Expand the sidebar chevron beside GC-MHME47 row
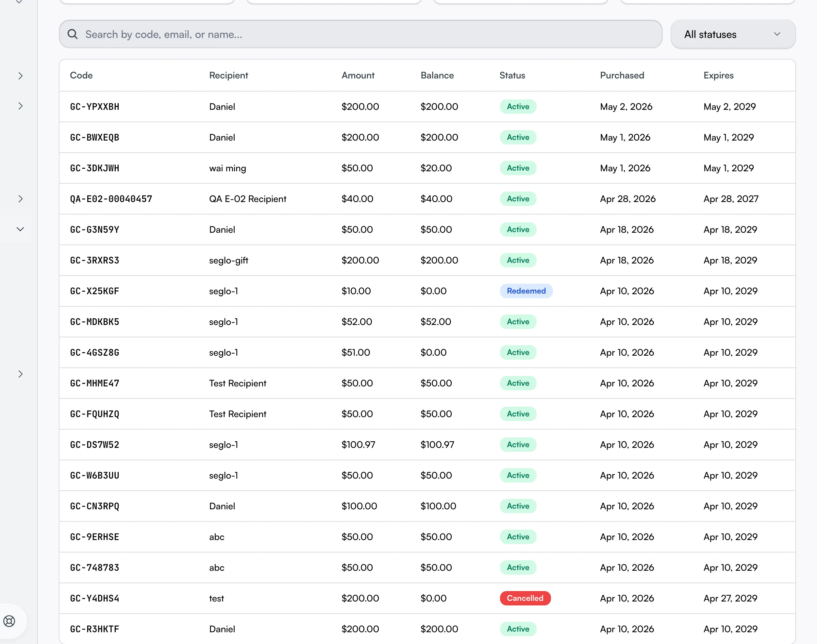The image size is (817, 644). click(20, 374)
